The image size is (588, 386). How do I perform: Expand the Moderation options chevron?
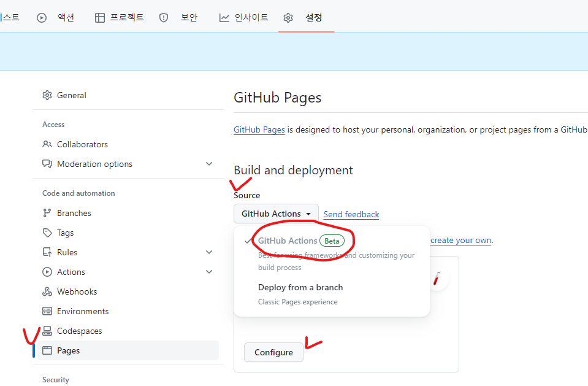tap(209, 164)
